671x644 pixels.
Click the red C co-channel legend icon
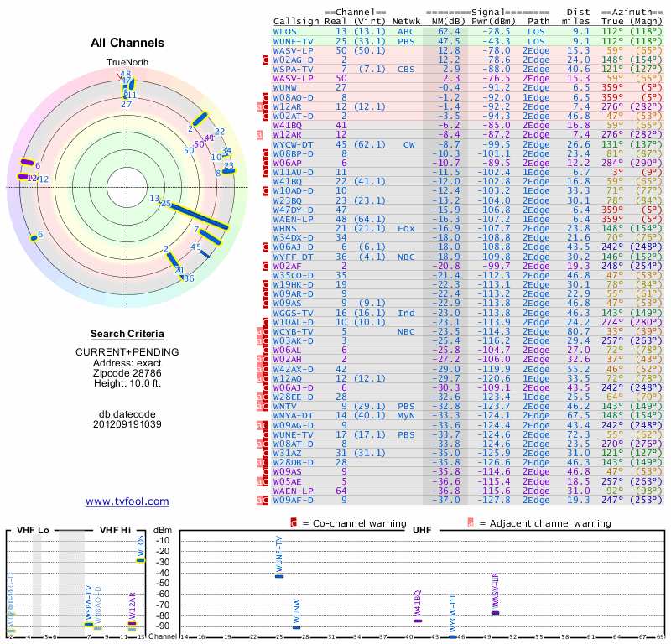tap(294, 522)
